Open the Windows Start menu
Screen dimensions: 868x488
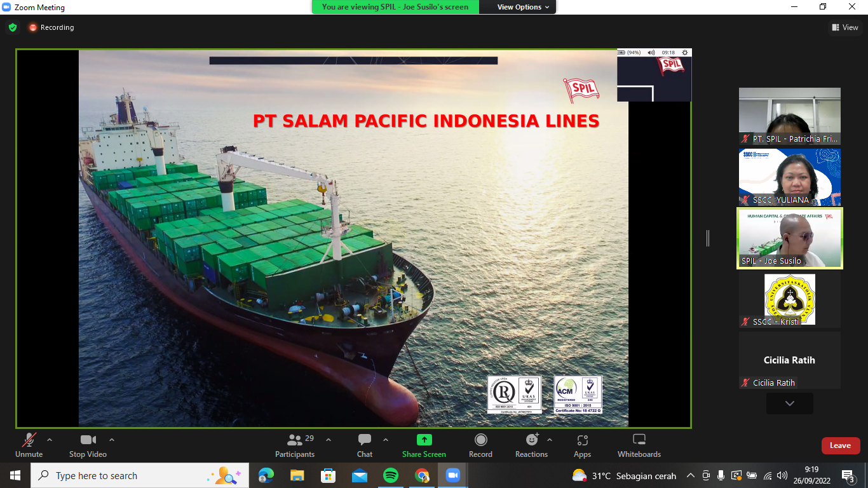coord(15,475)
